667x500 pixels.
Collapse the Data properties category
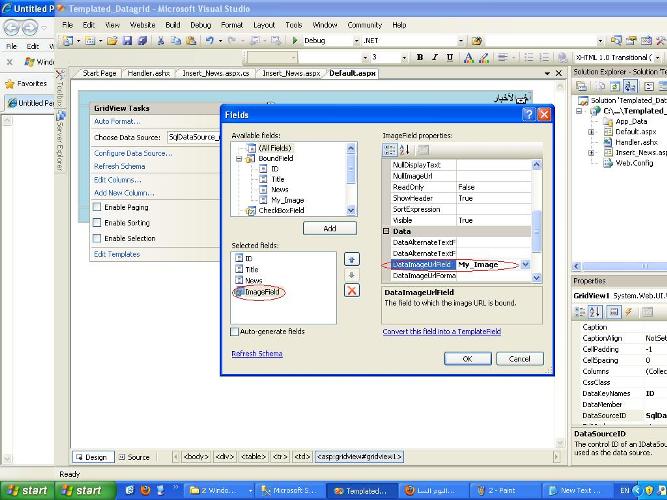pyautogui.click(x=386, y=231)
